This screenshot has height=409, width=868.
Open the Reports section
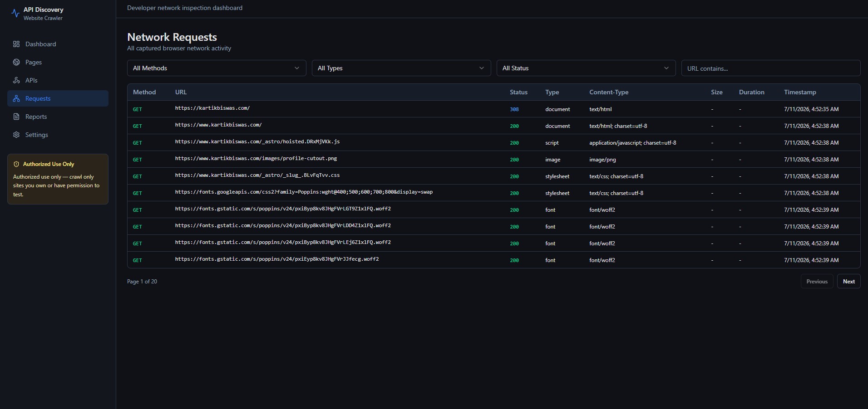(58, 117)
